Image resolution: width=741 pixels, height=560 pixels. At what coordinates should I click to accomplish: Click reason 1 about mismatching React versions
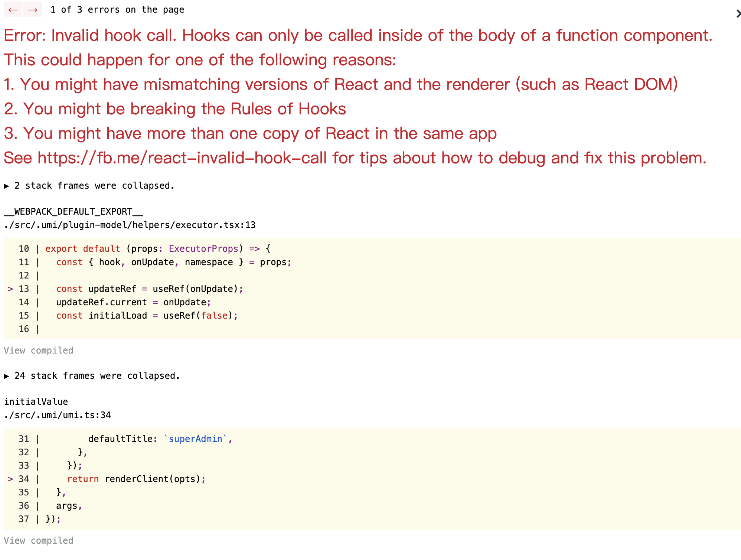341,84
